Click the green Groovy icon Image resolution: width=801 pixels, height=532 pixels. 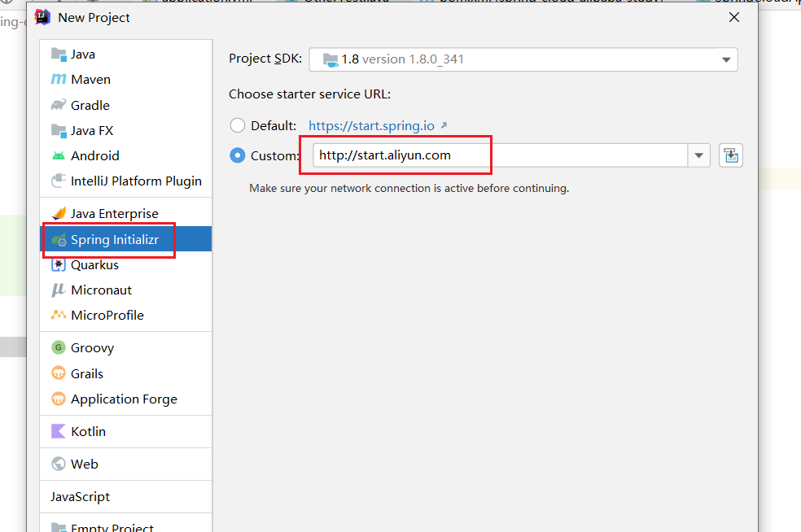point(59,347)
